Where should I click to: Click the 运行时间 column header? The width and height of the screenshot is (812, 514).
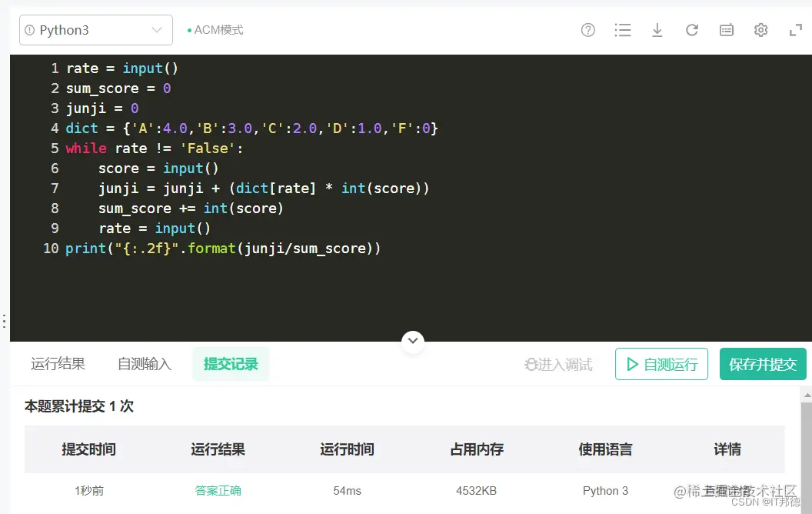pos(347,449)
